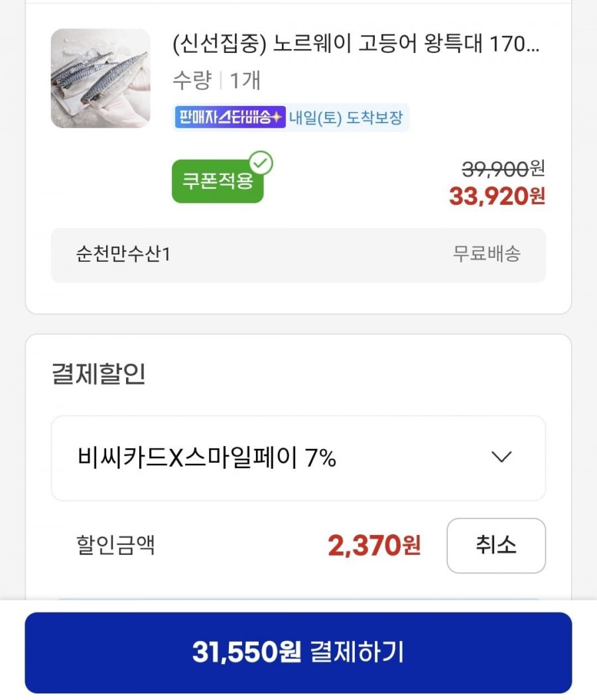Click the 결제할인 section heading
The width and height of the screenshot is (597, 700).
99,374
